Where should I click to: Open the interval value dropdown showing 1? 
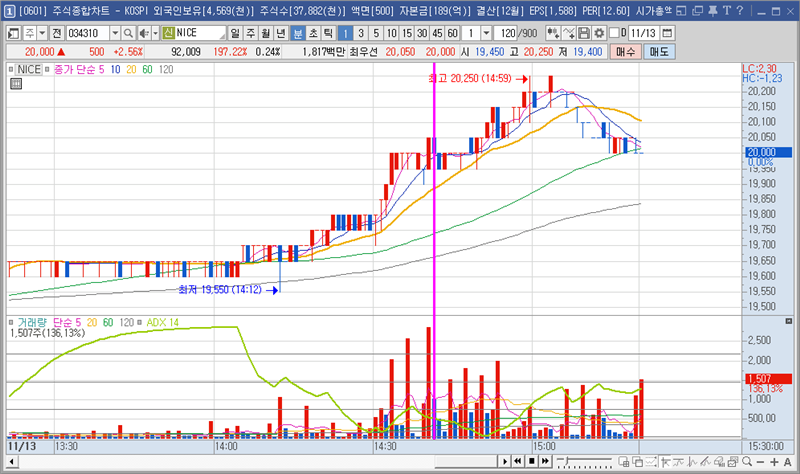tap(487, 33)
